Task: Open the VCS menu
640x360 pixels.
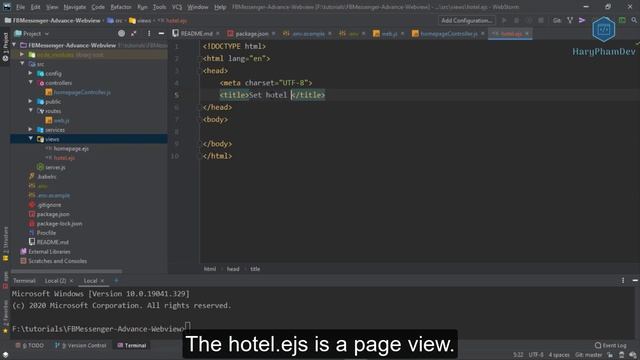Action: [177, 7]
